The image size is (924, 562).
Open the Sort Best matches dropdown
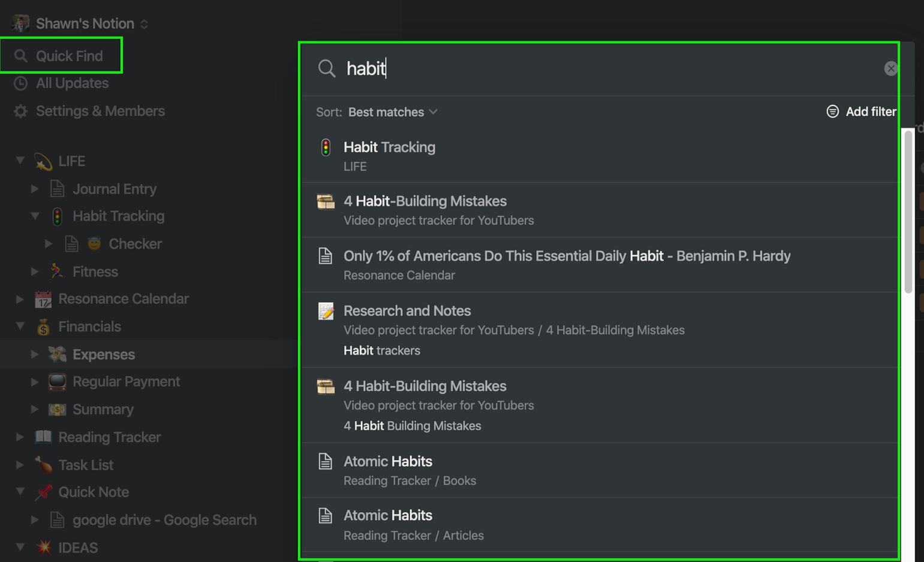(393, 112)
